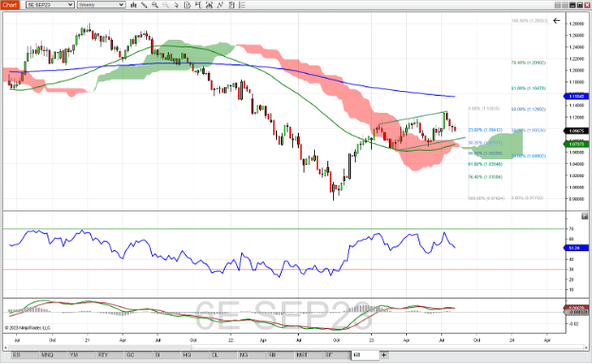The height and width of the screenshot is (364, 592).
Task: Click the left scroll arrow of time scrollbar
Action: click(6, 347)
